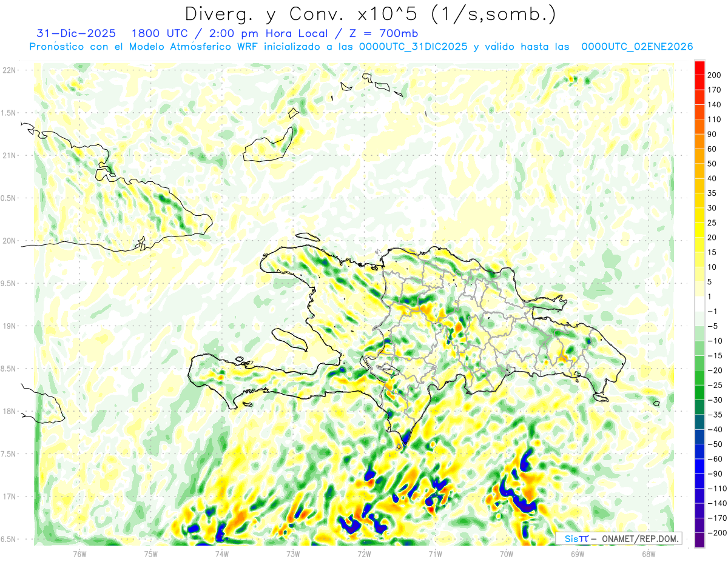
Task: Click the positive "140" color scale value
Action: click(714, 105)
